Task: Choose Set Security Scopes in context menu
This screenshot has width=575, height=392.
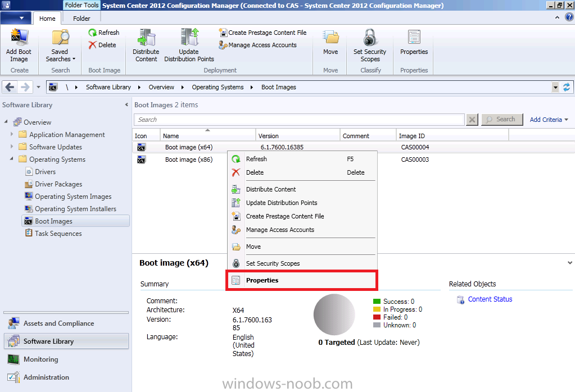Action: tap(302, 264)
